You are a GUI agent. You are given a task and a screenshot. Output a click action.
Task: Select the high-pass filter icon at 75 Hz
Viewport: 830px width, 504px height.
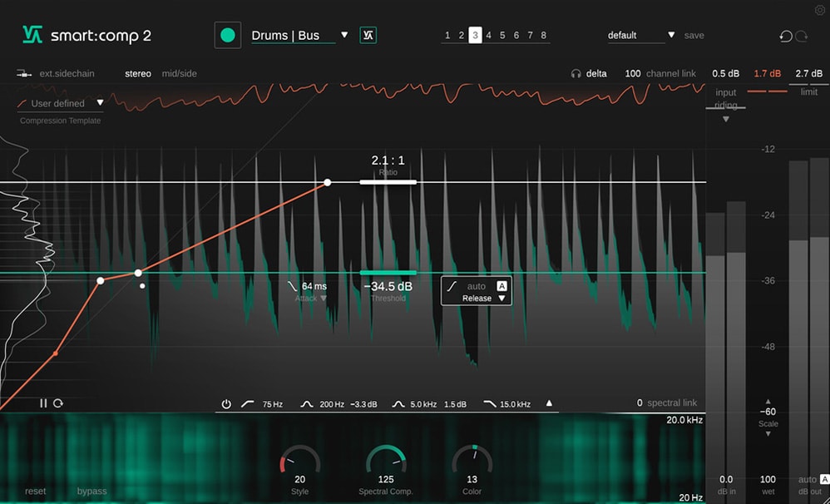click(247, 404)
